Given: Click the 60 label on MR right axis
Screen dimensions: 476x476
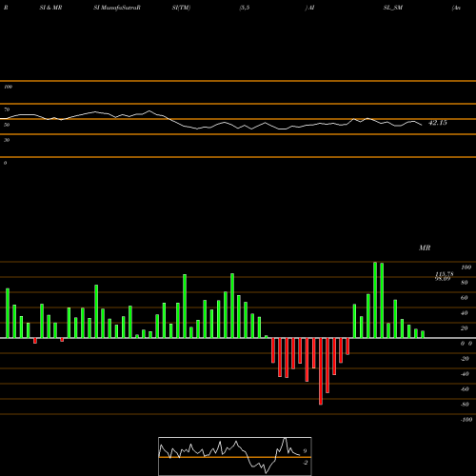Looking at the screenshot, I should (465, 298).
